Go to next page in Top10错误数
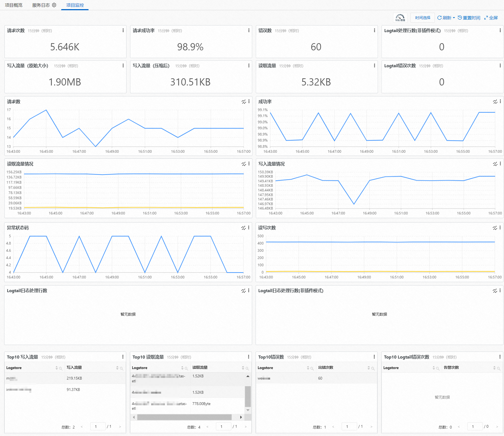504x436 pixels. pos(371,427)
